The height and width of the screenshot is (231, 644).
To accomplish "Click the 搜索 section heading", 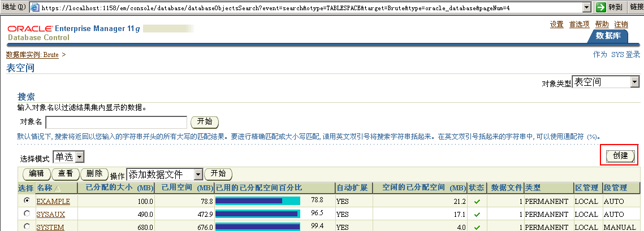I will 26,97.
